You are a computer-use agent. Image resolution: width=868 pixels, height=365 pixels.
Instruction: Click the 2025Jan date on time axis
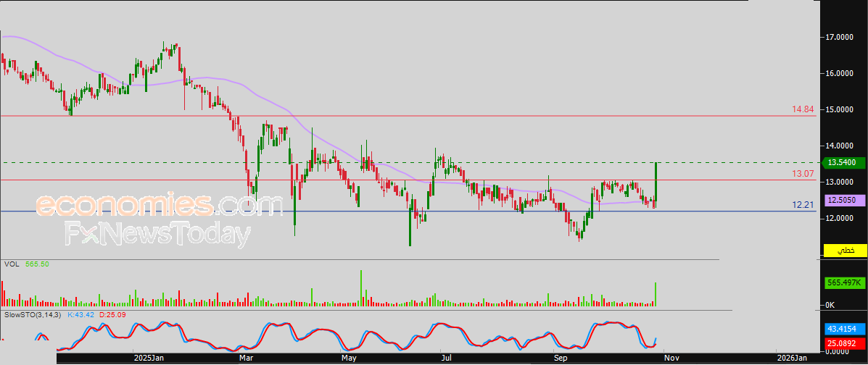pyautogui.click(x=150, y=358)
